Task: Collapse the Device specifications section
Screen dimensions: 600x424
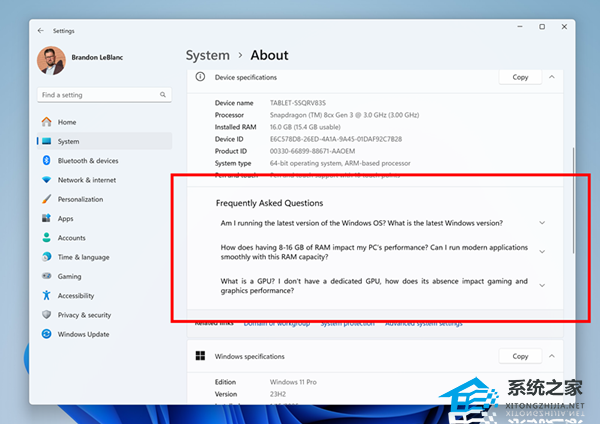Action: pos(552,77)
